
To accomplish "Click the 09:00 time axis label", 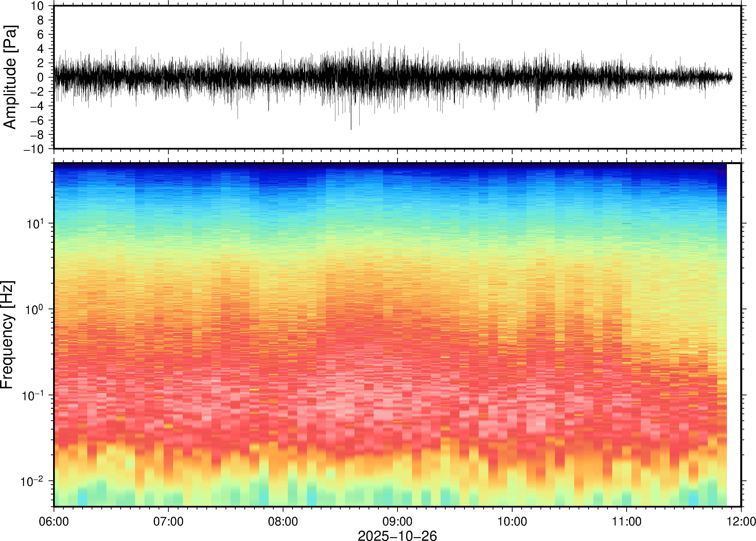I will 397,522.
